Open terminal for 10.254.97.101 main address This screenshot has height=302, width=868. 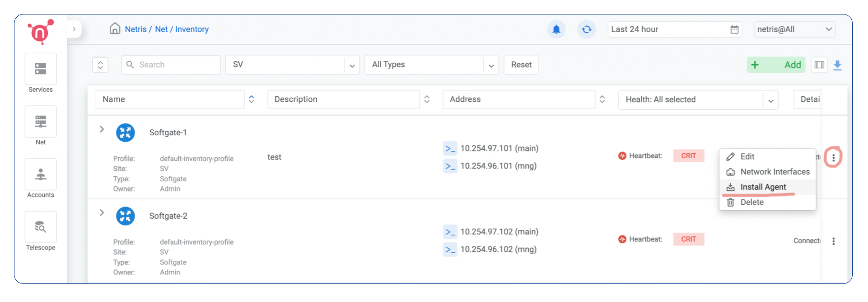(x=450, y=149)
